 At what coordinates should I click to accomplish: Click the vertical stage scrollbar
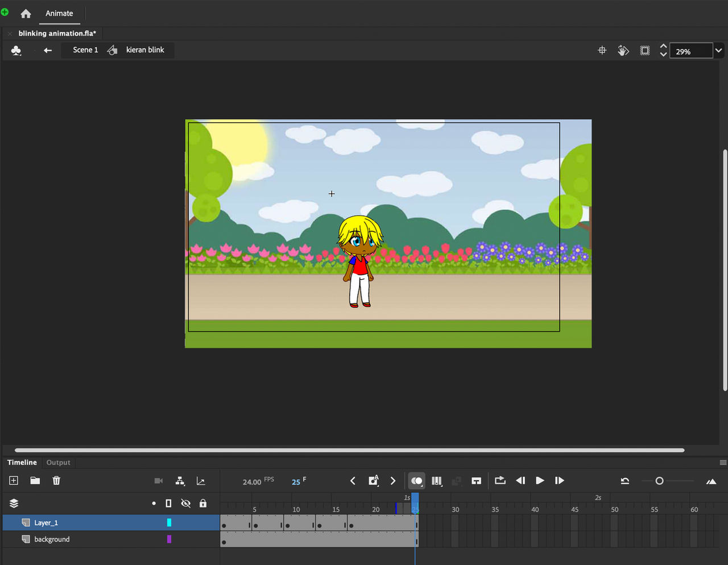point(725,271)
